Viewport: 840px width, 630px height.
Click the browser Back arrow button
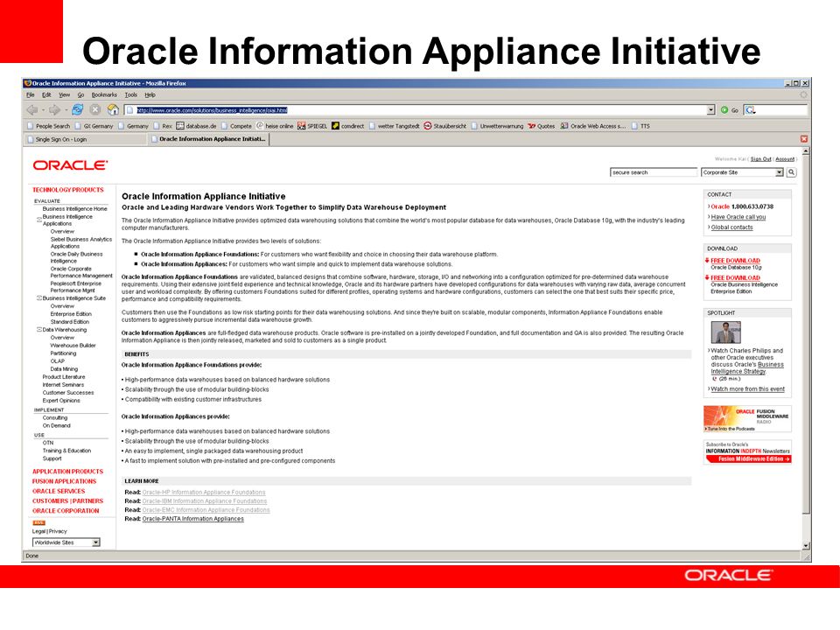click(x=32, y=110)
